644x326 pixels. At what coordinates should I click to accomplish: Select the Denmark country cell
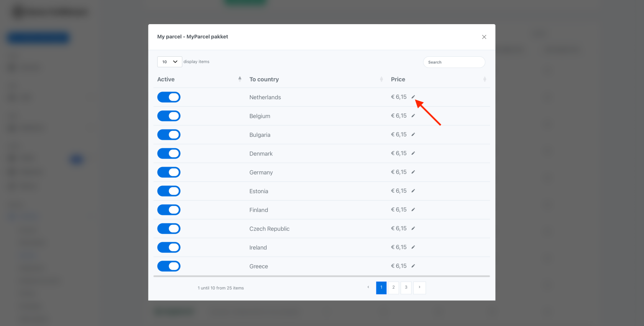261,154
